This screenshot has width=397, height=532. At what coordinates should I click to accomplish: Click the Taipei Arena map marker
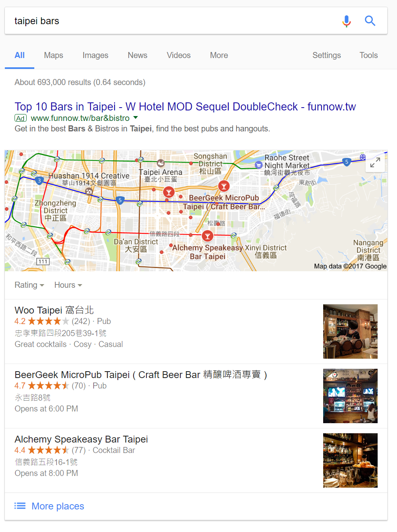[161, 163]
